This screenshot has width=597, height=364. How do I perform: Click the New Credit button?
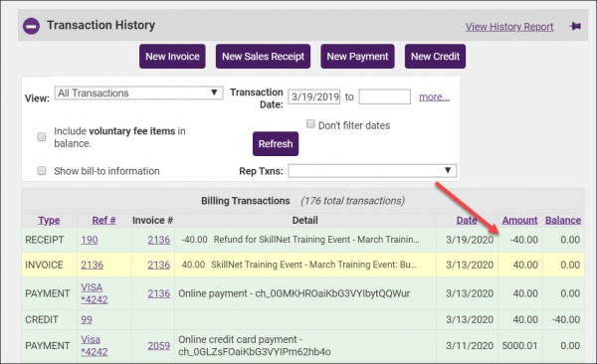(435, 57)
